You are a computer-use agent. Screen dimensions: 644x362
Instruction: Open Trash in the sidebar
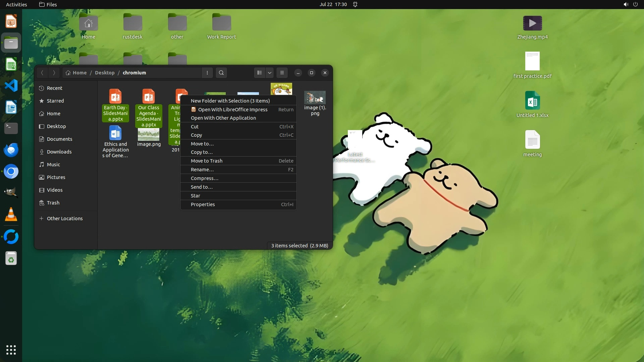53,203
